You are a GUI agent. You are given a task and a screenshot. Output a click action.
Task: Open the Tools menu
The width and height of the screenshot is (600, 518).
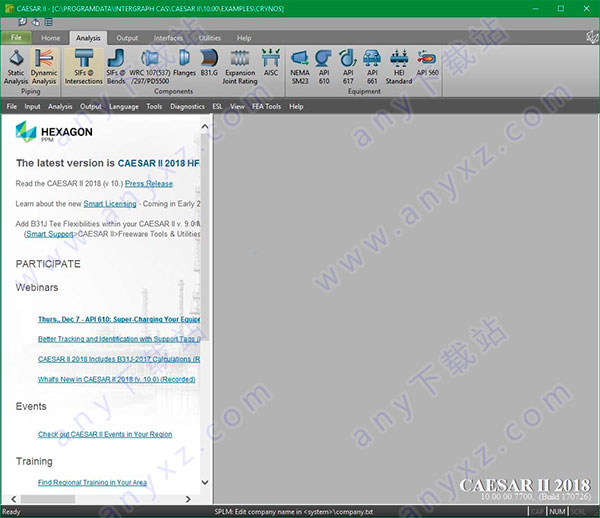coord(154,106)
